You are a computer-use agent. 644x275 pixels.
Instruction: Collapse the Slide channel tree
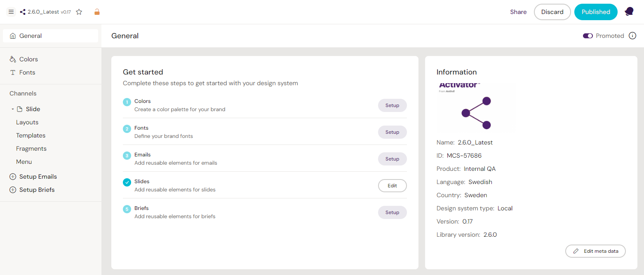click(x=12, y=109)
